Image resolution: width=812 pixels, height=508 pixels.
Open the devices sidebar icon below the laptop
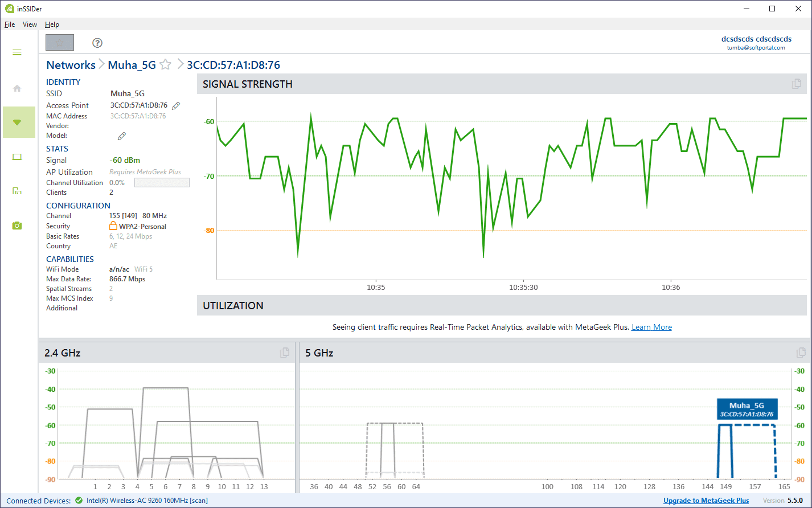tap(17, 191)
